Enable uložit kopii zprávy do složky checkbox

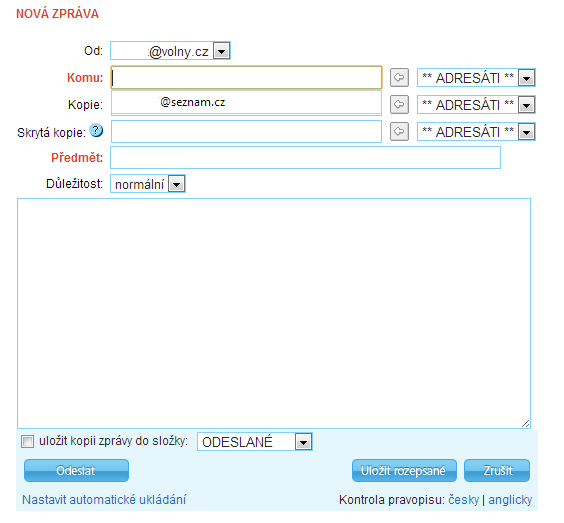[x=27, y=441]
